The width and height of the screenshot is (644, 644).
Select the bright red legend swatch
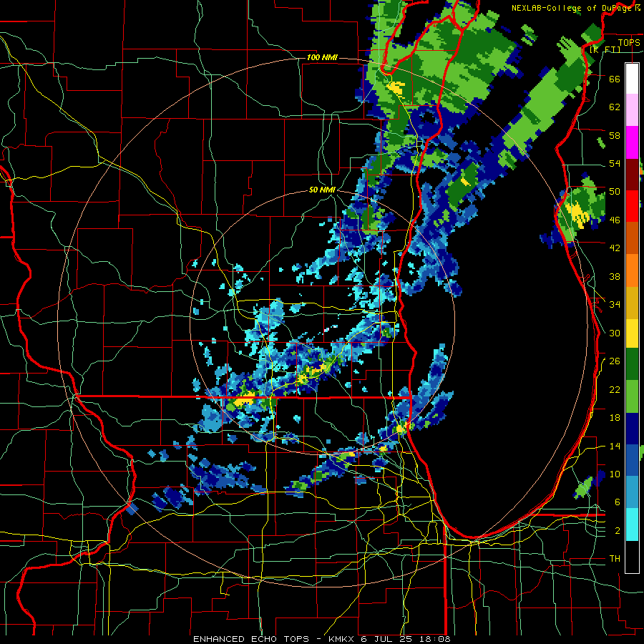[x=632, y=206]
